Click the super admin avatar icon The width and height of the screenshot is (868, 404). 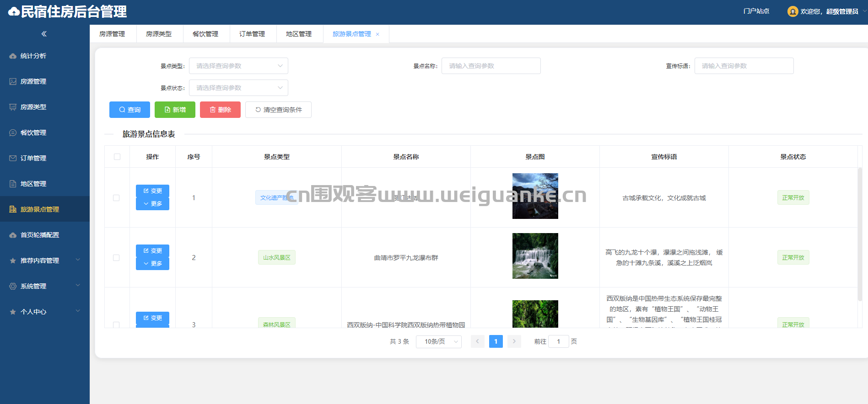pos(793,11)
